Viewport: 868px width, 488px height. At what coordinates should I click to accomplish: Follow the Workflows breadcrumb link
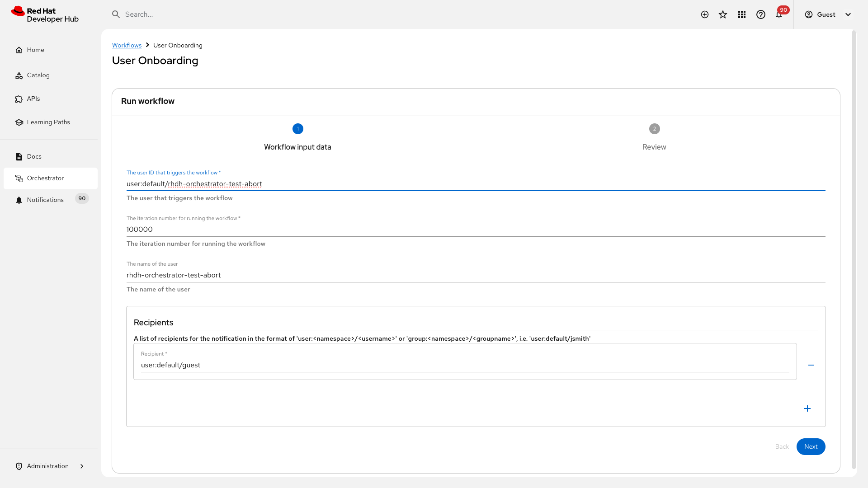(x=127, y=46)
